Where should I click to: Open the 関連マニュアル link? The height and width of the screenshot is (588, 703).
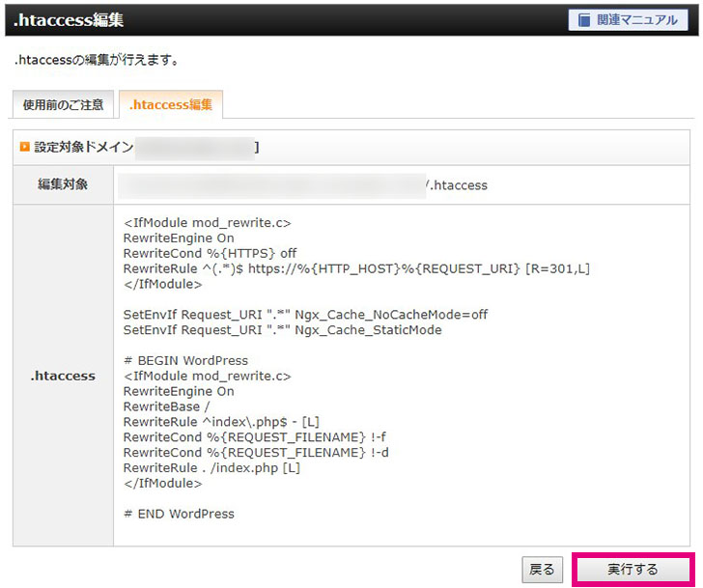[637, 20]
